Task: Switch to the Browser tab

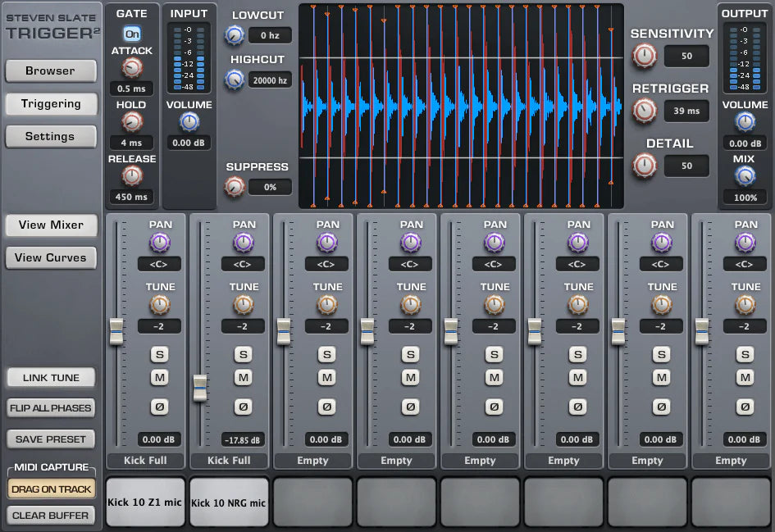Action: 51,71
